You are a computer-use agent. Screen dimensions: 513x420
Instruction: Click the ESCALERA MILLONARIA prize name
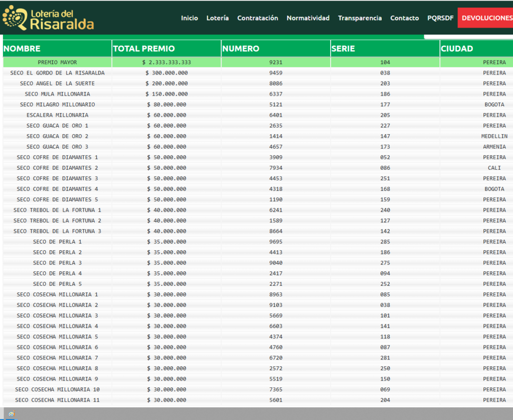tap(57, 115)
